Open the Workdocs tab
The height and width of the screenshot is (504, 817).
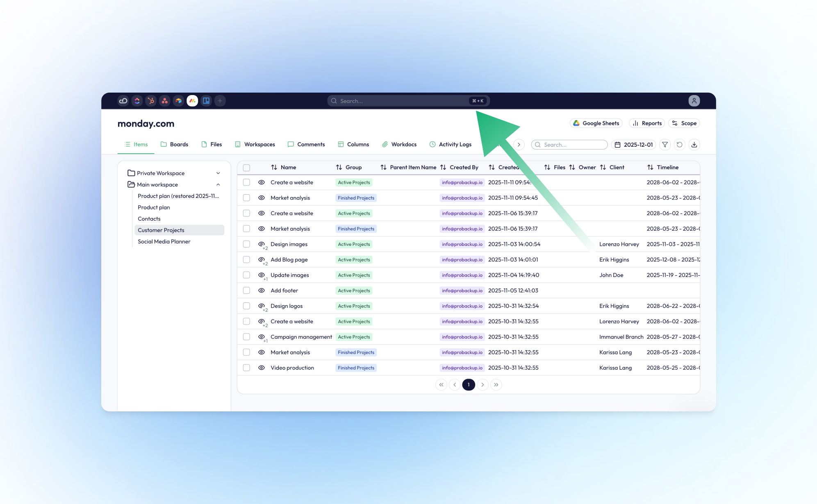tap(399, 144)
